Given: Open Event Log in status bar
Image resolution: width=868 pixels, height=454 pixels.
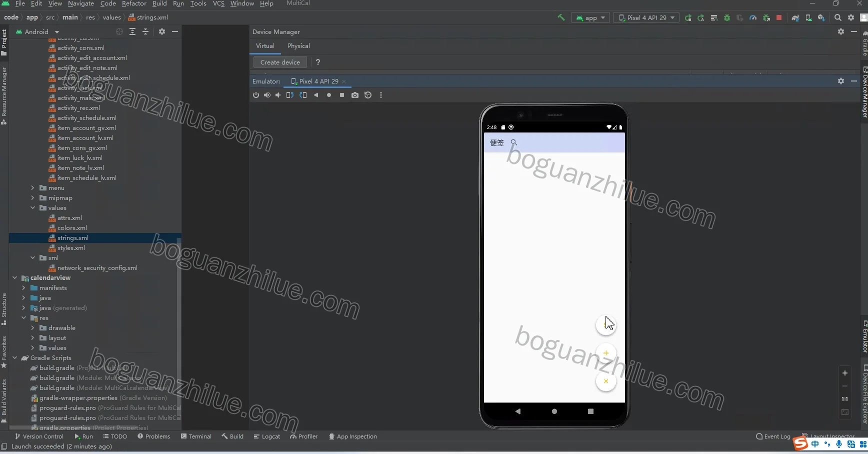Looking at the screenshot, I should click(773, 436).
